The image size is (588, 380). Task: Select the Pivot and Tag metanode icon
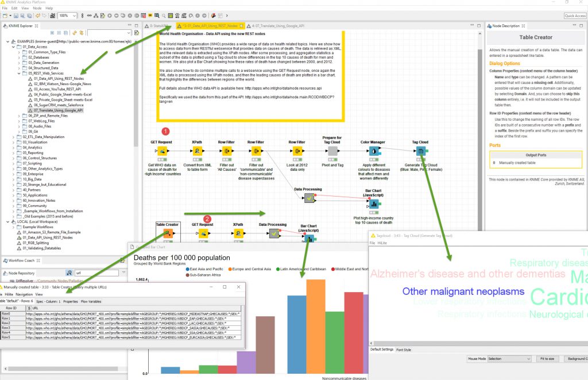coord(332,151)
